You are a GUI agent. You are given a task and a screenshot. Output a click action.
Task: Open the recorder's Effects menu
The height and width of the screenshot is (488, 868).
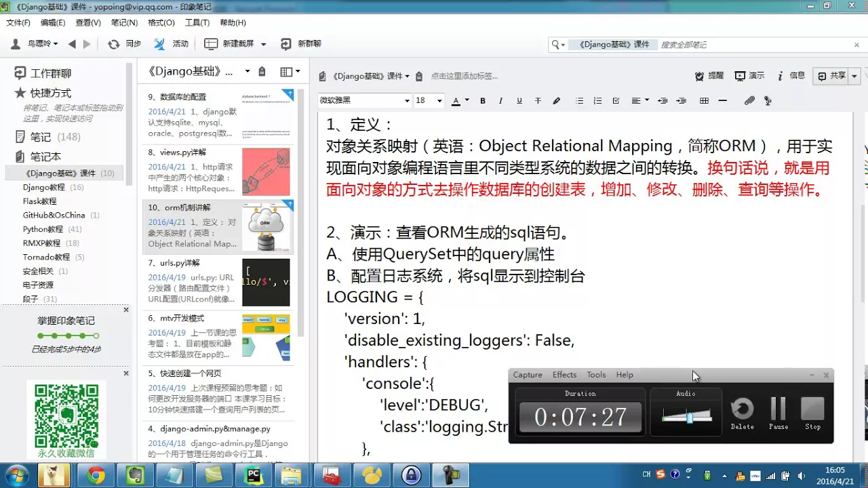click(564, 375)
